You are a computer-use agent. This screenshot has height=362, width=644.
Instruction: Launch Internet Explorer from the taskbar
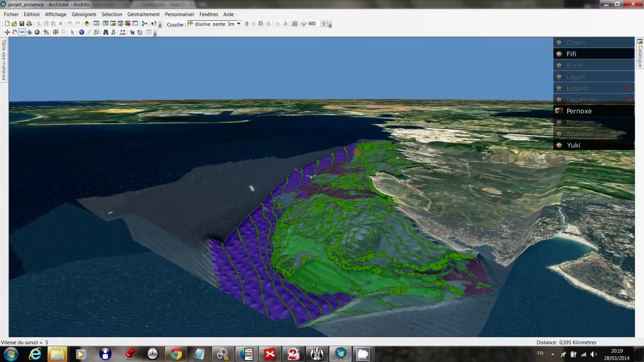(35, 354)
